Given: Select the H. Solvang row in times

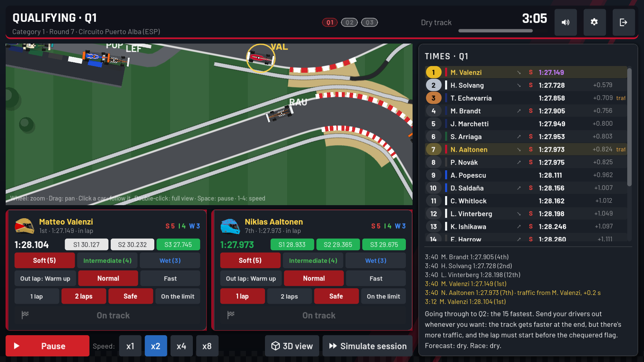Looking at the screenshot, I should 526,85.
